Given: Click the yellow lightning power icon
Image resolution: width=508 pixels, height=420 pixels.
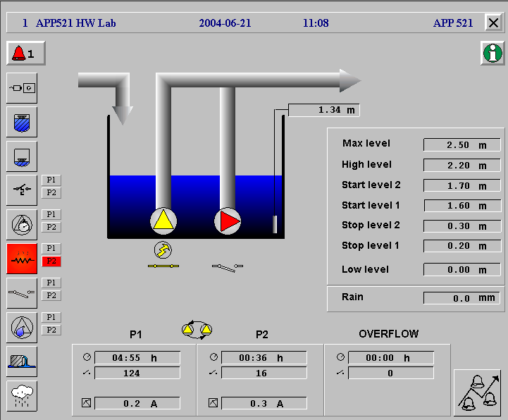Looking at the screenshot, I should (163, 250).
